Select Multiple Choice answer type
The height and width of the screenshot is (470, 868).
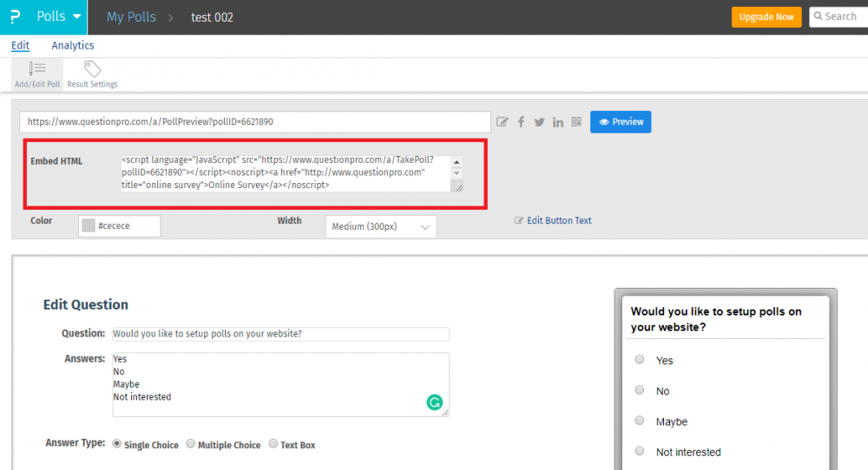[191, 444]
